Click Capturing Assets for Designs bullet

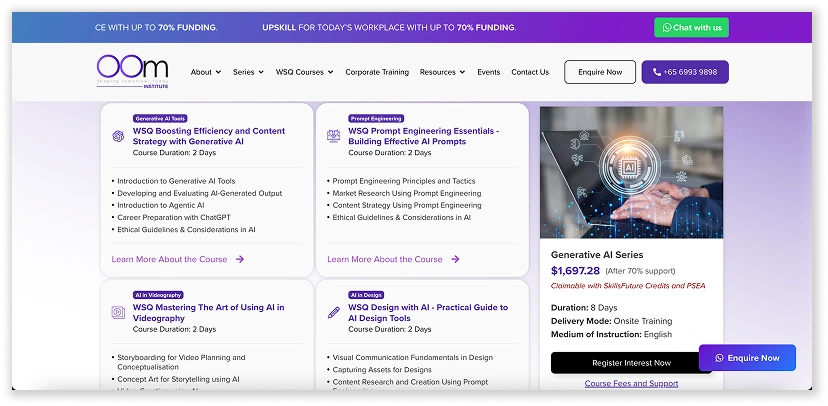pos(382,370)
